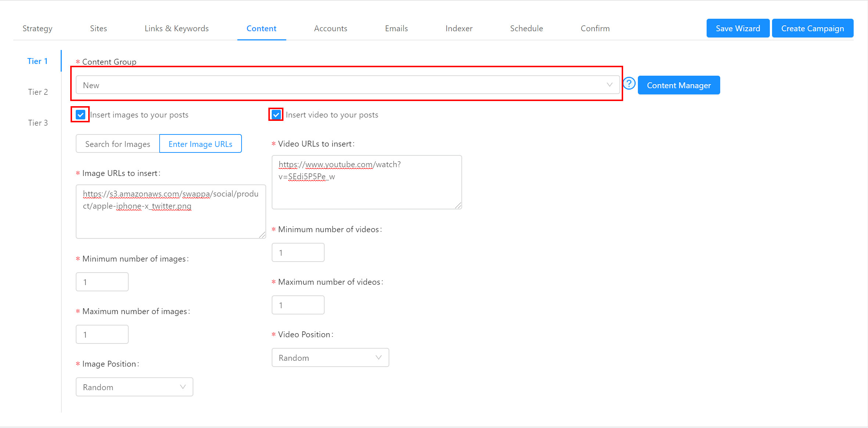Open the Video Position Random dropdown

click(x=330, y=357)
